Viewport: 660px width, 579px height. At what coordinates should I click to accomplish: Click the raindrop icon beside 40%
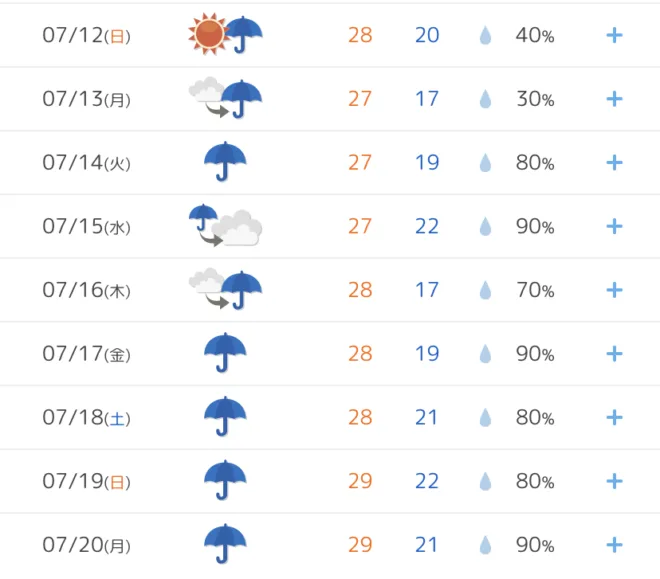485,35
